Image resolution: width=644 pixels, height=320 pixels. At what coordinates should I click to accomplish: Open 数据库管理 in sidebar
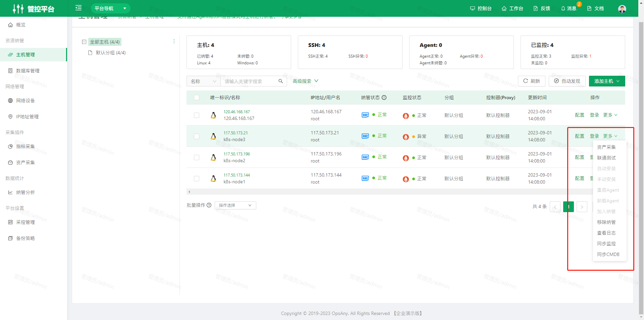(33, 71)
